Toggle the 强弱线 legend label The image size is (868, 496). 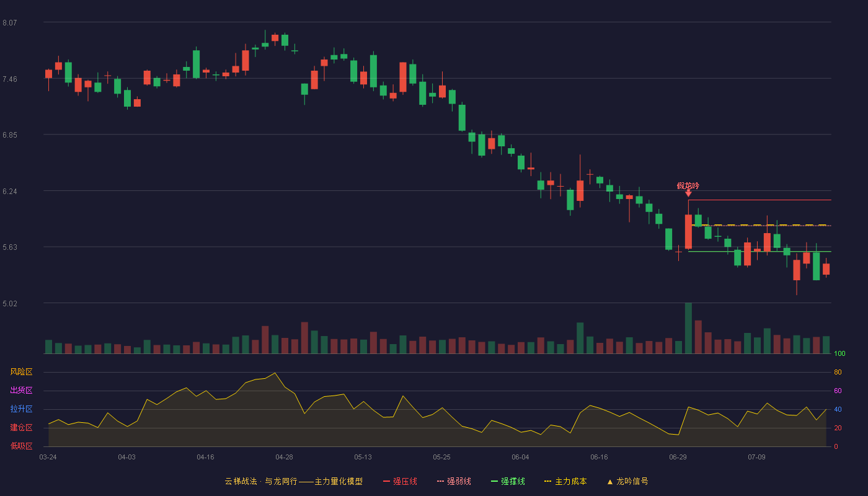[x=459, y=481]
